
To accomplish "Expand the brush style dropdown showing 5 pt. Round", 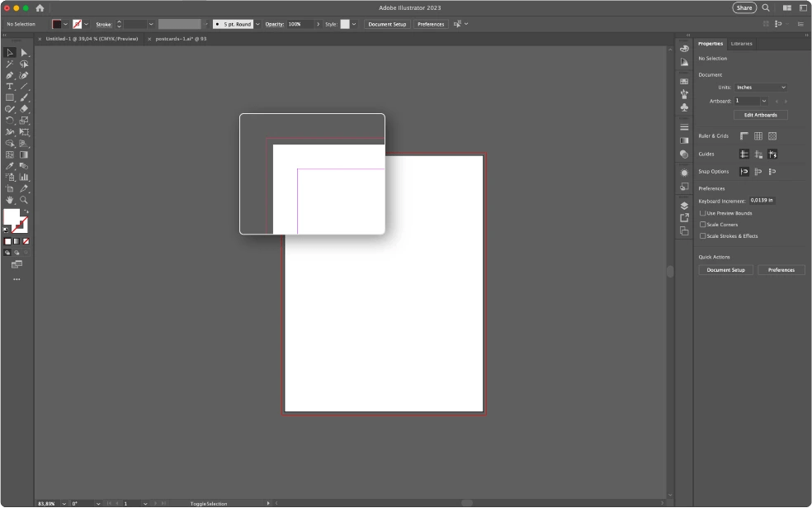I will (x=257, y=24).
